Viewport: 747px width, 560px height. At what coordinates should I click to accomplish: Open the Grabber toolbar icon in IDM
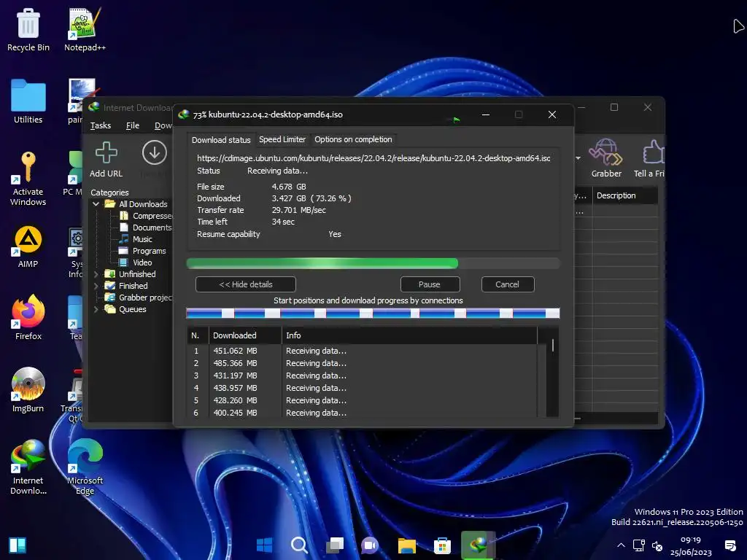pos(606,158)
